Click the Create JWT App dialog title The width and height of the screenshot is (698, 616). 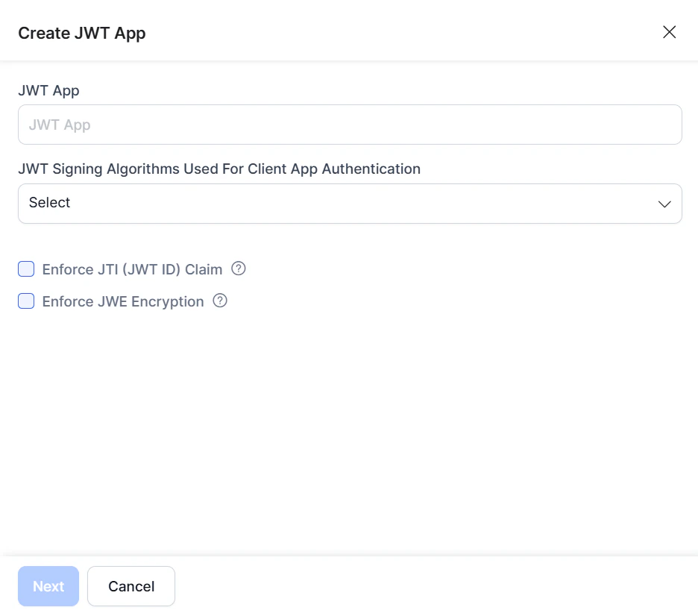82,33
